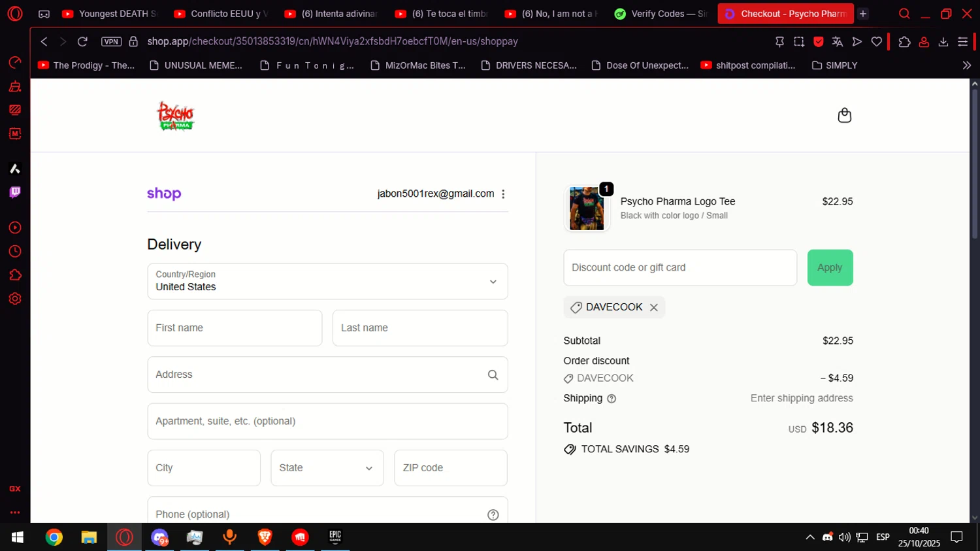Bookmark page with heart icon
Viewport: 980px width, 551px height.
(877, 41)
